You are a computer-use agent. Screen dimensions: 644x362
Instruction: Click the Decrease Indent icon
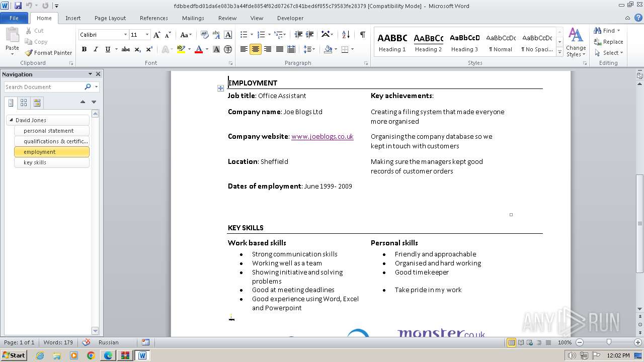298,35
